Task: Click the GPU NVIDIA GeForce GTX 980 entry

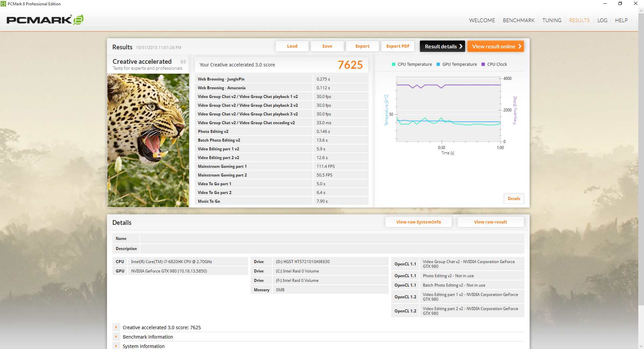Action: (180, 271)
